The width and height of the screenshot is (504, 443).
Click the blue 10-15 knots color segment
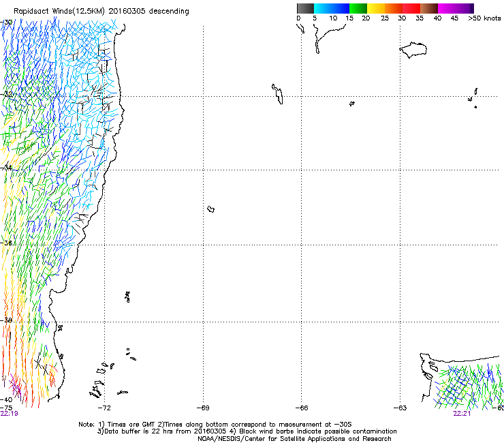pos(341,8)
